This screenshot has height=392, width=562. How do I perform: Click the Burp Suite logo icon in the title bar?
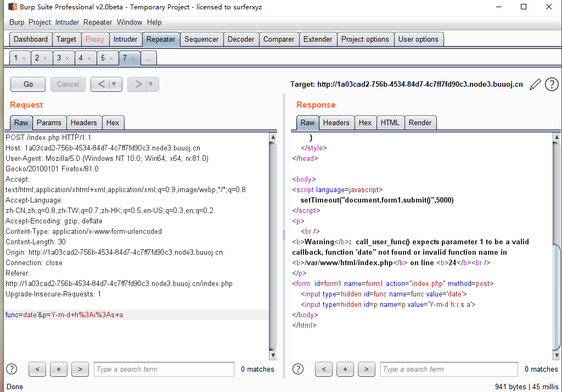click(13, 7)
